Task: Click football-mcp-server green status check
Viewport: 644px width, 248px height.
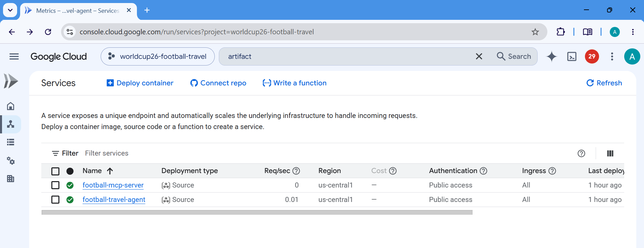Action: pos(70,185)
